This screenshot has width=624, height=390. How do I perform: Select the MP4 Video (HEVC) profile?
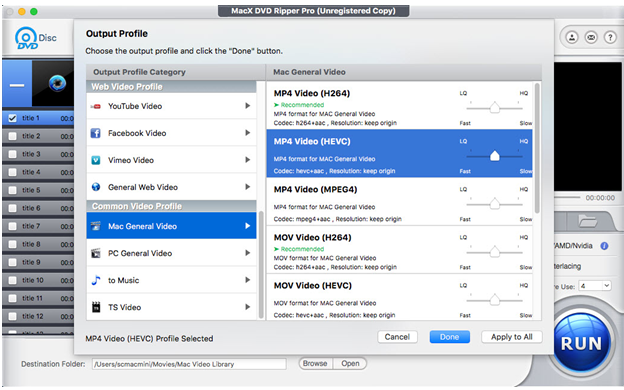point(399,153)
